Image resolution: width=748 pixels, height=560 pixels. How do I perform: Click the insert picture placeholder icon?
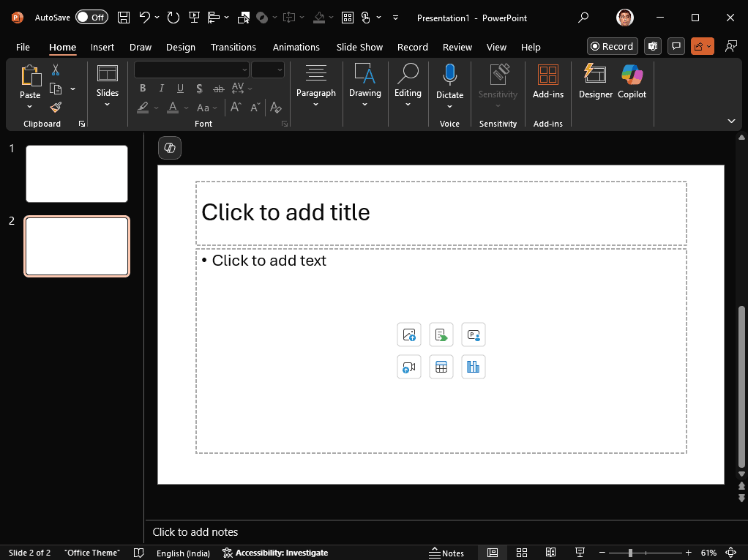pos(409,335)
